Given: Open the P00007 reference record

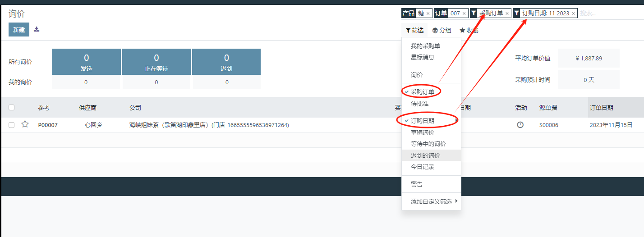Looking at the screenshot, I should (x=47, y=125).
